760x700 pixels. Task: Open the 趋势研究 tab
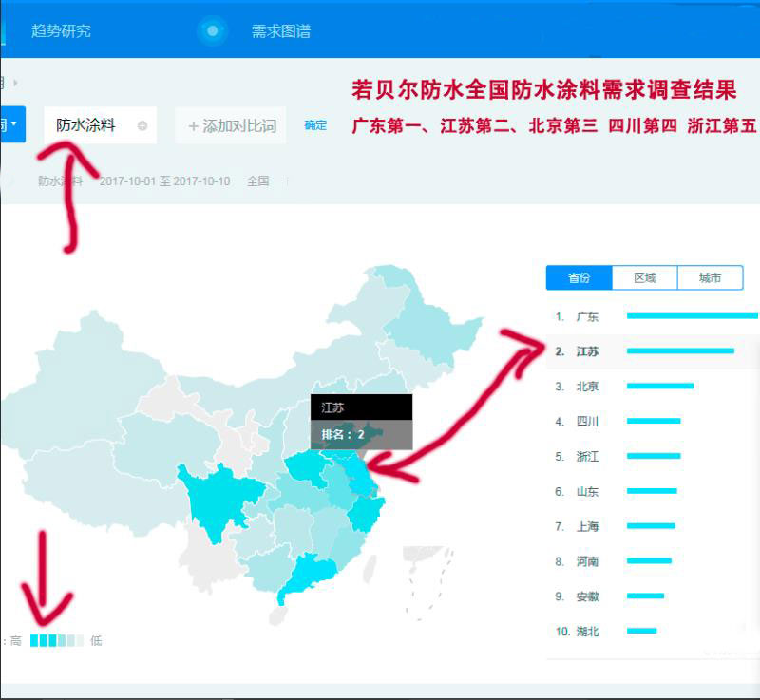point(61,31)
